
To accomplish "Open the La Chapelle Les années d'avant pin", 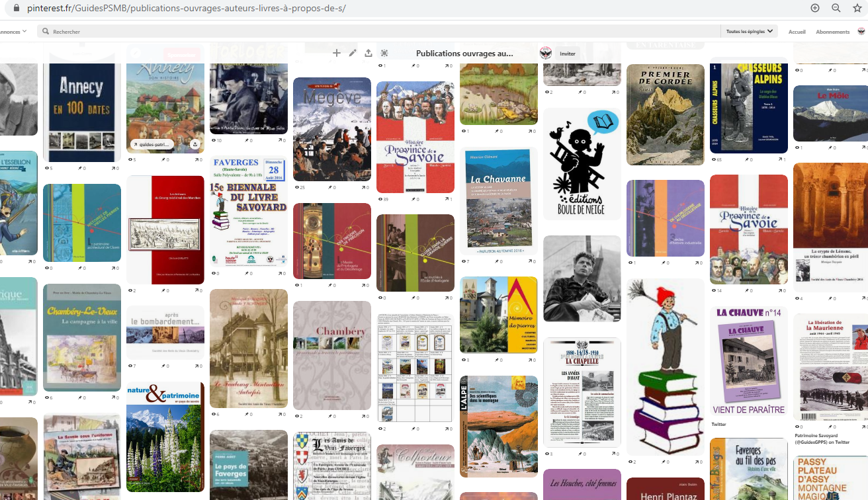I will tap(582, 392).
